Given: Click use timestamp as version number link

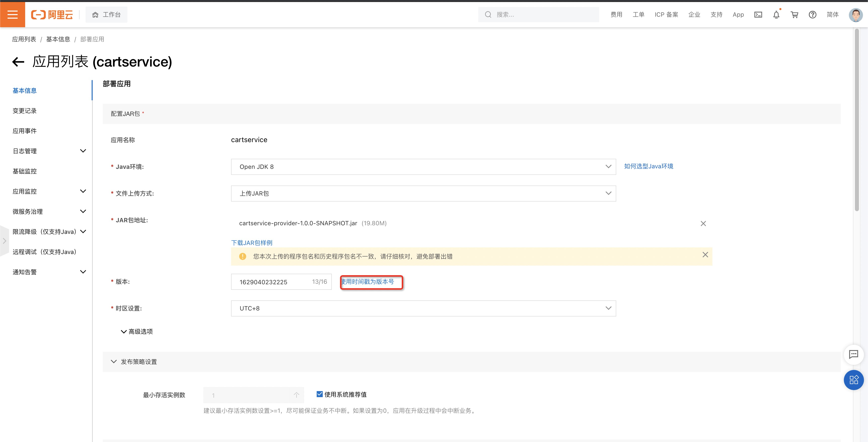Looking at the screenshot, I should tap(367, 282).
